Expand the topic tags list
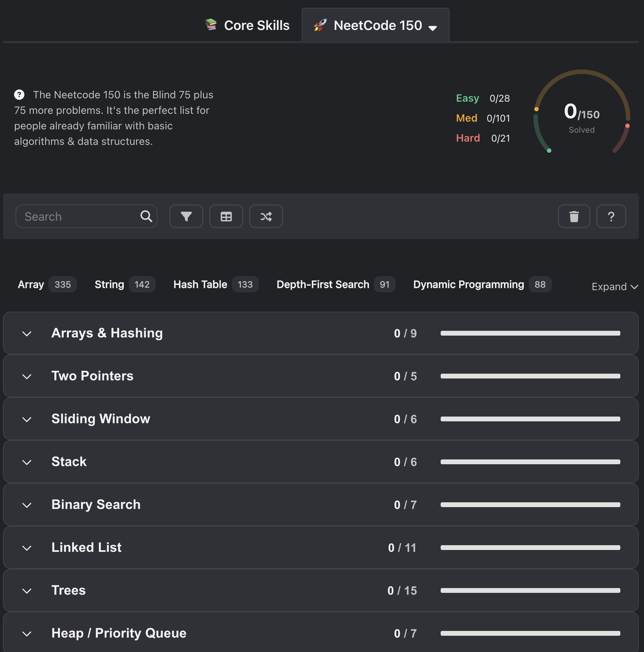 tap(615, 286)
